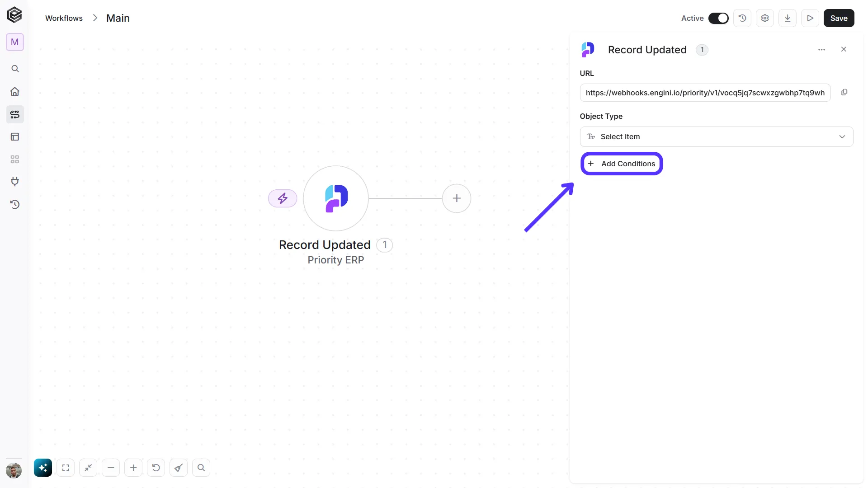Open version history in top bar
This screenshot has height=488, width=868.
(742, 18)
